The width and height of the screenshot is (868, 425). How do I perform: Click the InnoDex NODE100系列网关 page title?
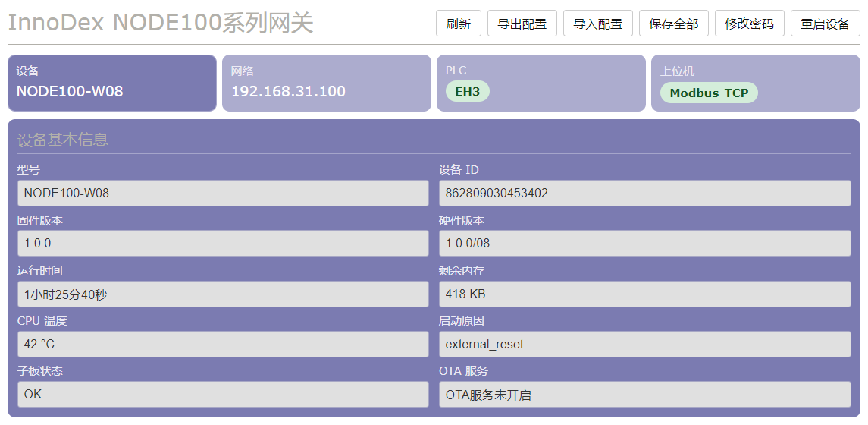(x=161, y=24)
